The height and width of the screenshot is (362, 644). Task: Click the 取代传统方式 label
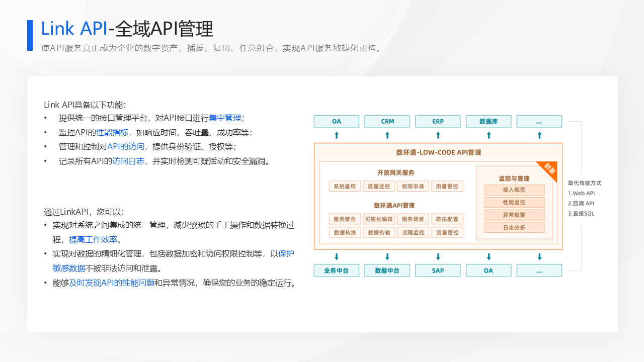[585, 183]
